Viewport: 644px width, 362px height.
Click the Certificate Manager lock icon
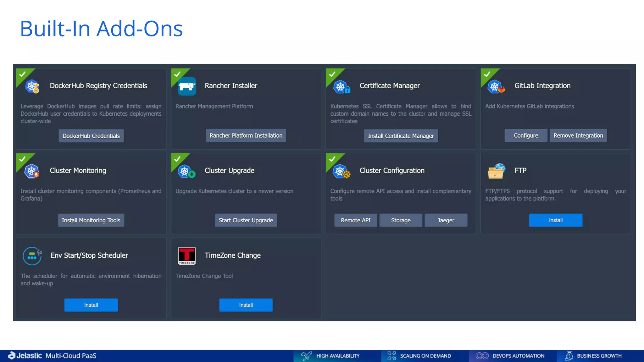tap(342, 87)
